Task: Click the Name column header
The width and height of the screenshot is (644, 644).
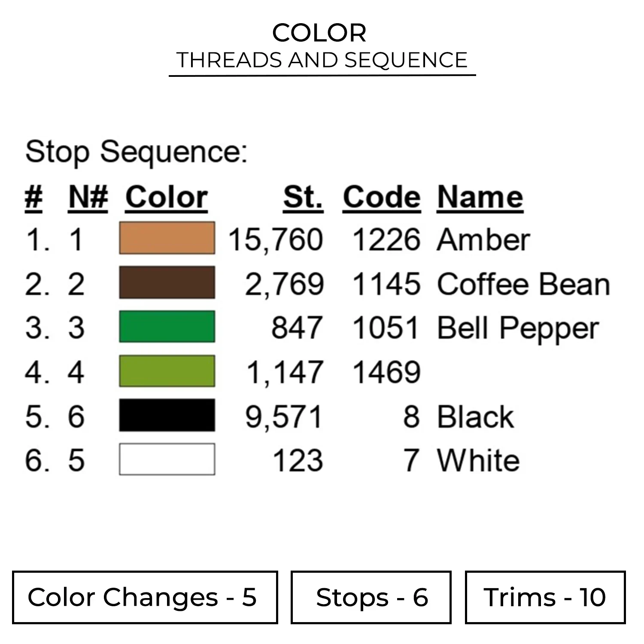Action: tap(480, 197)
